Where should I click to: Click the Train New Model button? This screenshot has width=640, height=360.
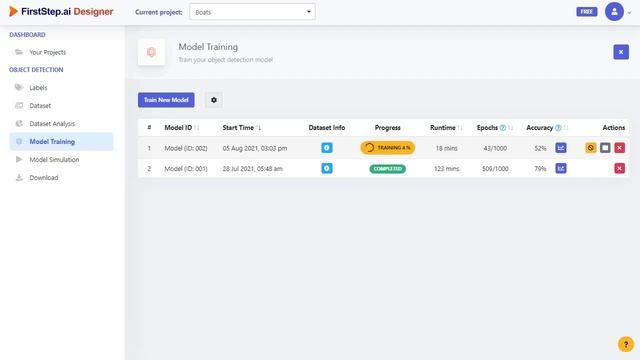pyautogui.click(x=166, y=100)
